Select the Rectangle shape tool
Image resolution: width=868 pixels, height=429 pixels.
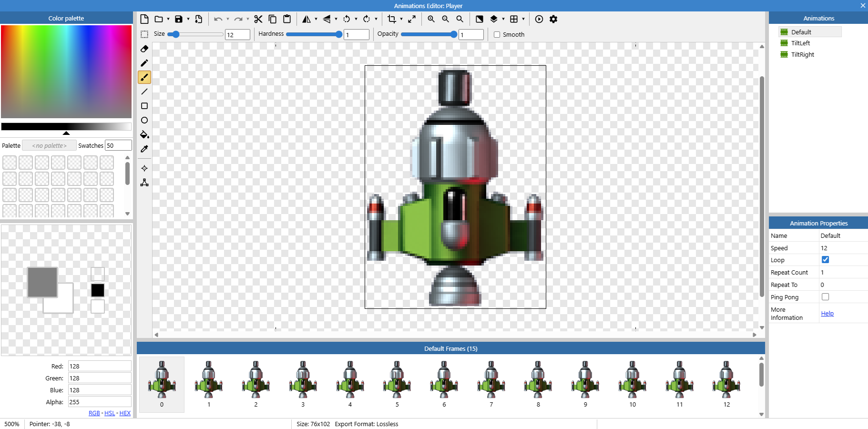tap(144, 106)
